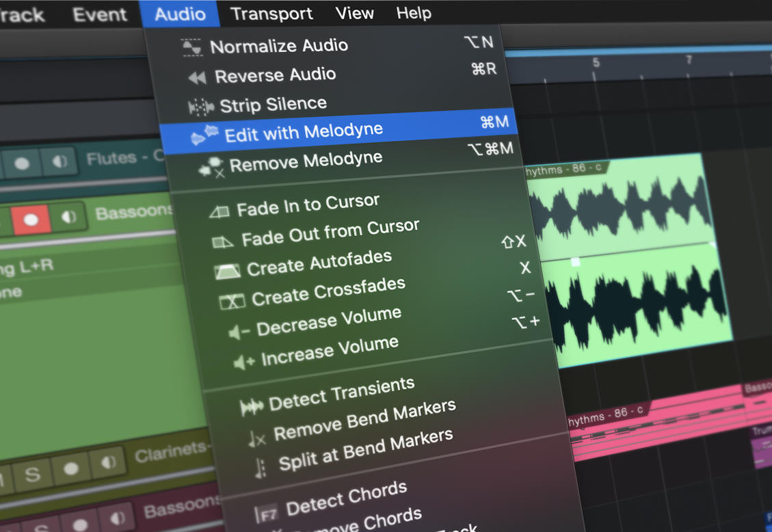Screen dimensions: 772x532
Task: Click bar 5 on the timeline ruler
Action: [596, 62]
